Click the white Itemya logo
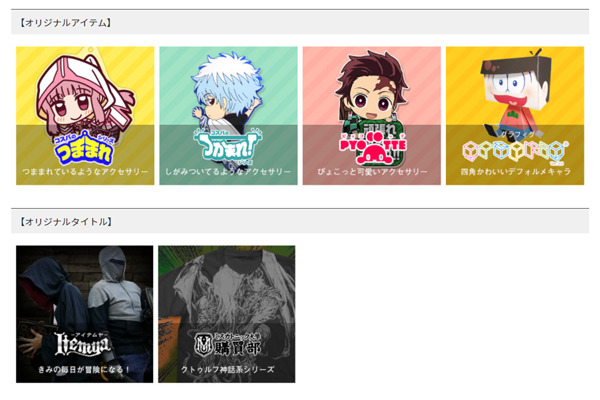 (83, 343)
